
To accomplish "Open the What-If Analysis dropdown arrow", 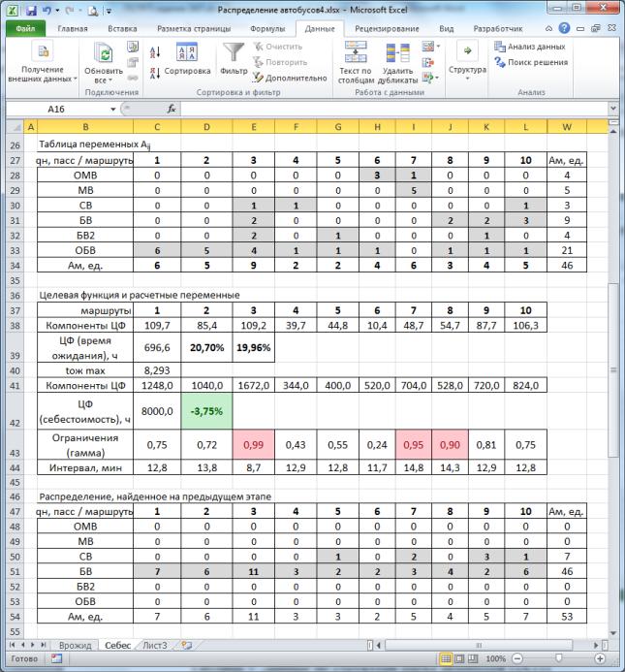I will pyautogui.click(x=437, y=78).
